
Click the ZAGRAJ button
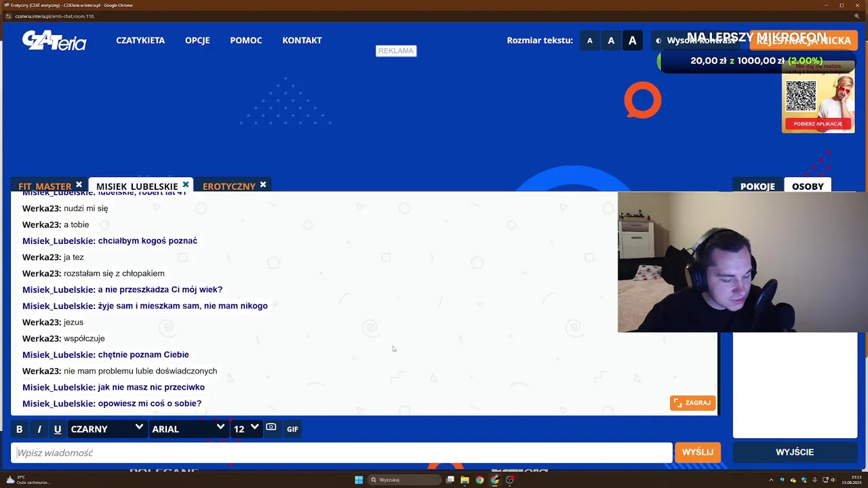tap(692, 403)
